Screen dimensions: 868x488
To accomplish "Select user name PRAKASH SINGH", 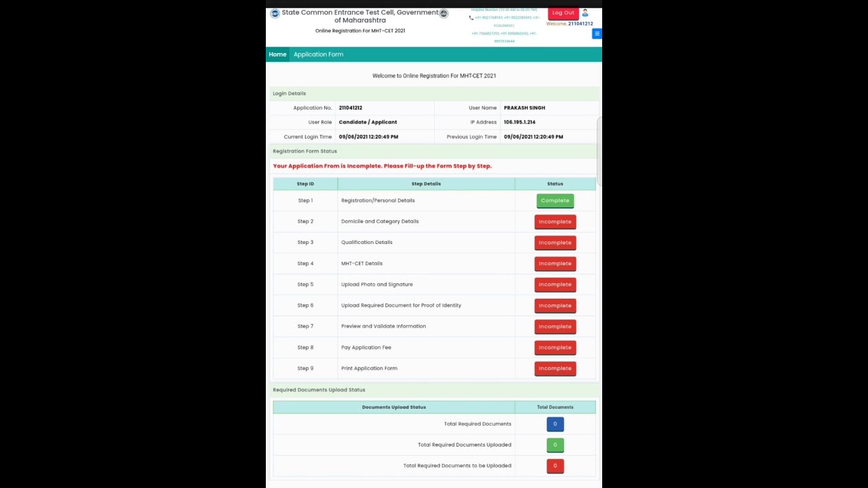I will 524,108.
